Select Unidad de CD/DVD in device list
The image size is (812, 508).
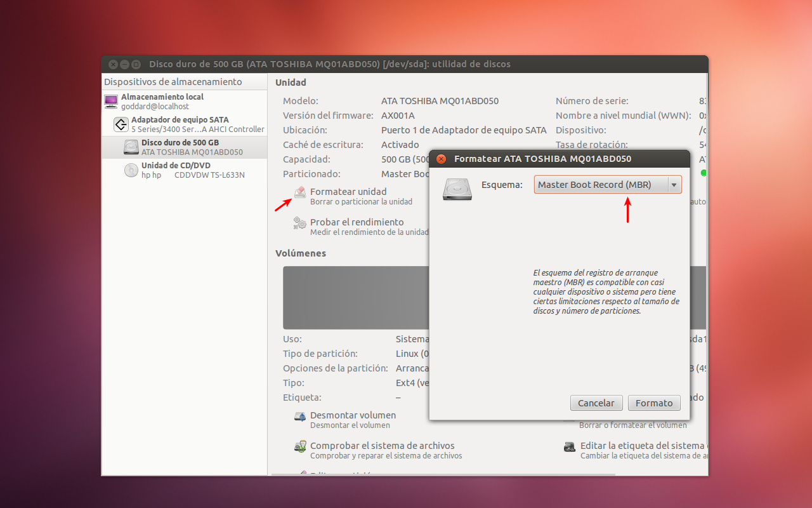[176, 170]
